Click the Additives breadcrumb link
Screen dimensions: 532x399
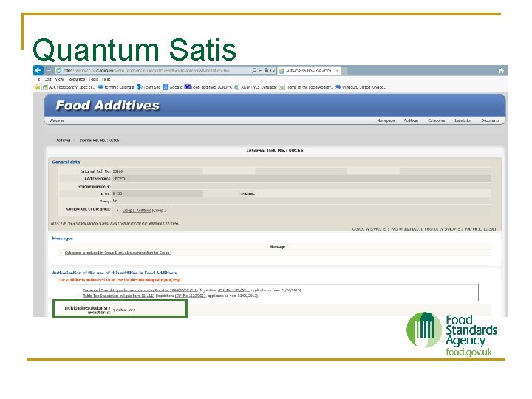point(63,140)
